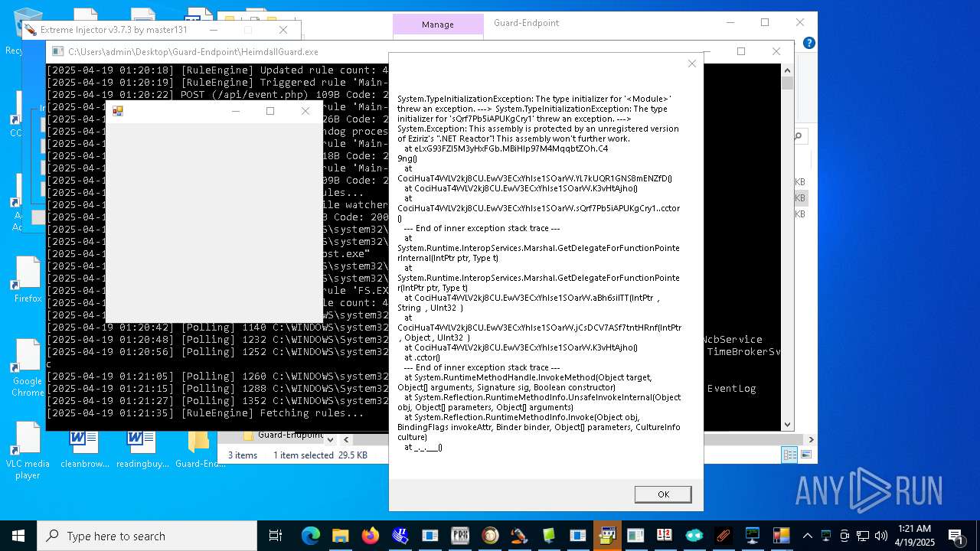Click the blank form window icon

118,111
